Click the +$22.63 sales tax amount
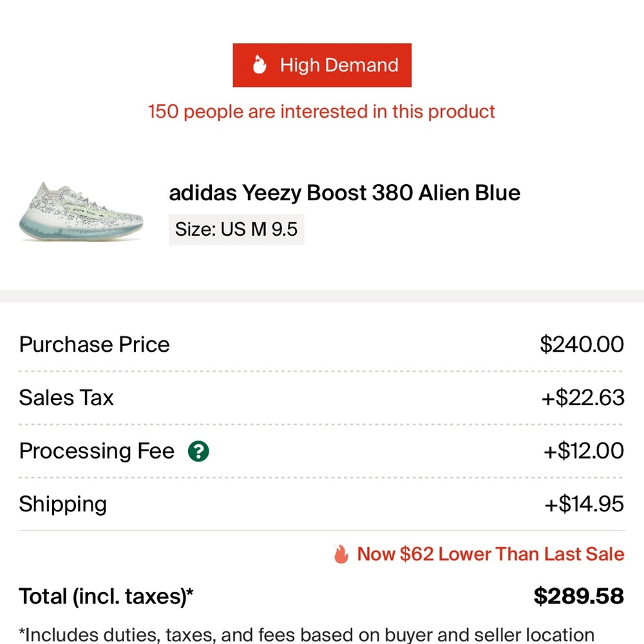Screen dimensions: 644x644 tap(583, 398)
